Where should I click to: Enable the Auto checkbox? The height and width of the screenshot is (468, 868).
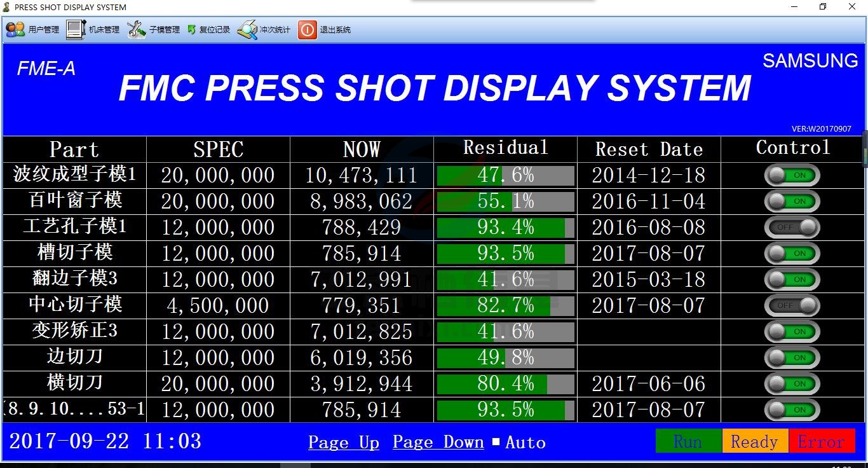[x=496, y=442]
